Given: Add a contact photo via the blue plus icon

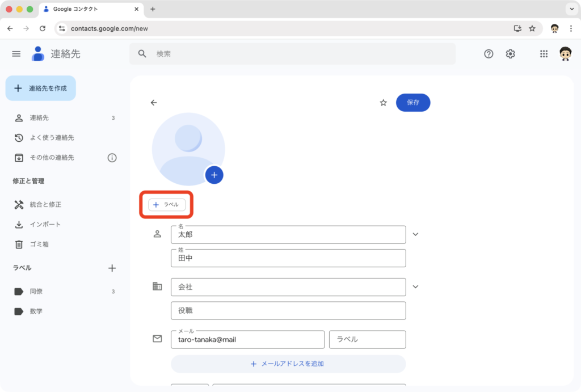Looking at the screenshot, I should (x=214, y=175).
